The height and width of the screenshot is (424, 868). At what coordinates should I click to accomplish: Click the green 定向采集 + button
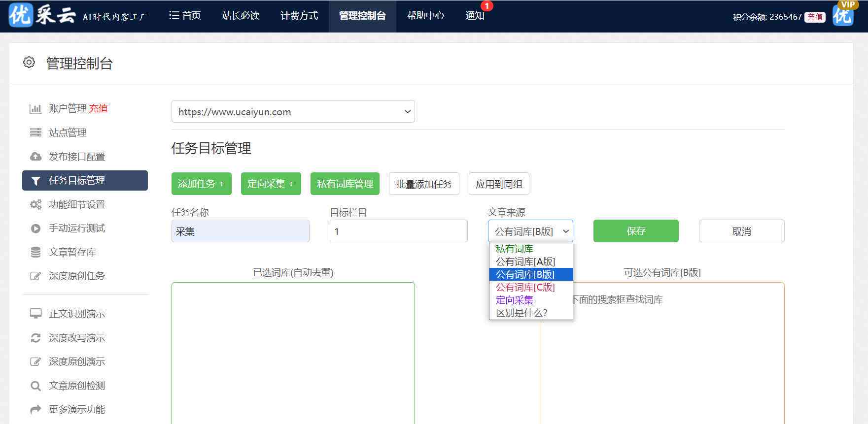click(x=271, y=184)
